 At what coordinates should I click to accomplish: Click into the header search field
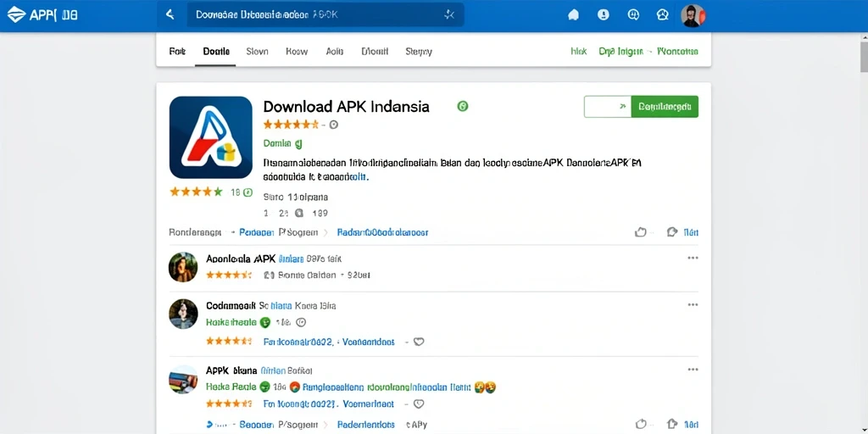coord(325,15)
